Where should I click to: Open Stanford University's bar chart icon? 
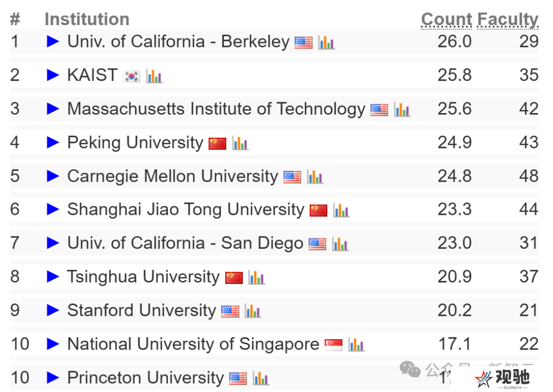[x=253, y=311]
